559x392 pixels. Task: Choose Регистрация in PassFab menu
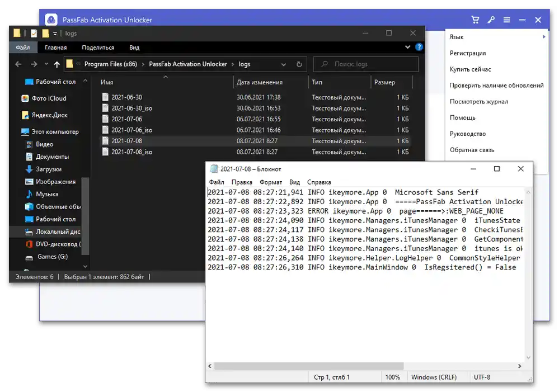468,53
